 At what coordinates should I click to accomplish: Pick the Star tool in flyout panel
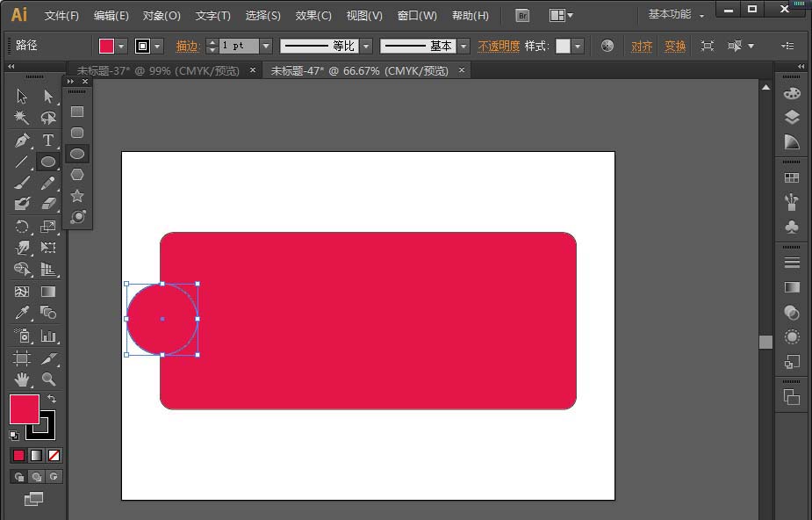tap(77, 196)
